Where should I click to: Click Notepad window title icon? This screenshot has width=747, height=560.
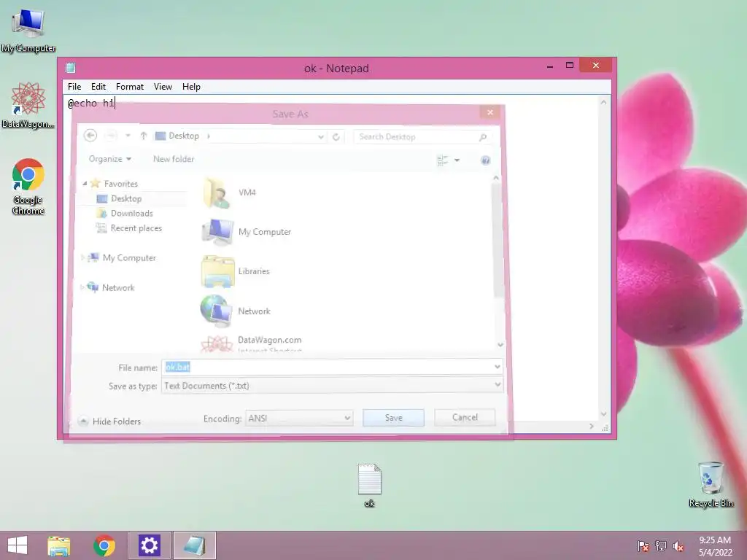[x=71, y=68]
